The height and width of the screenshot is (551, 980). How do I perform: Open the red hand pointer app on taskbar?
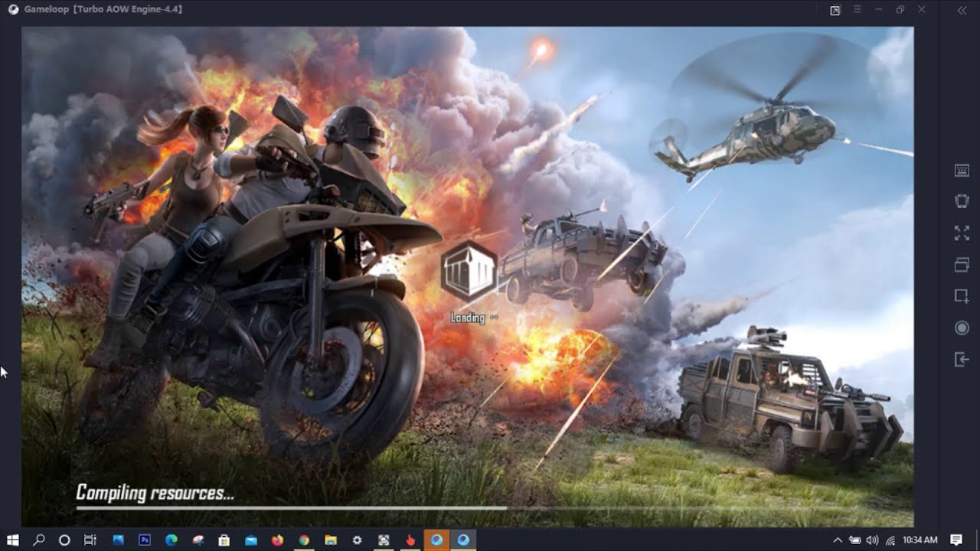coord(410,540)
